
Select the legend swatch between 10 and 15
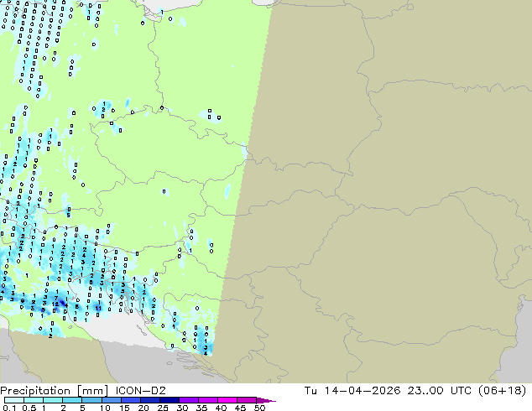click(x=111, y=400)
